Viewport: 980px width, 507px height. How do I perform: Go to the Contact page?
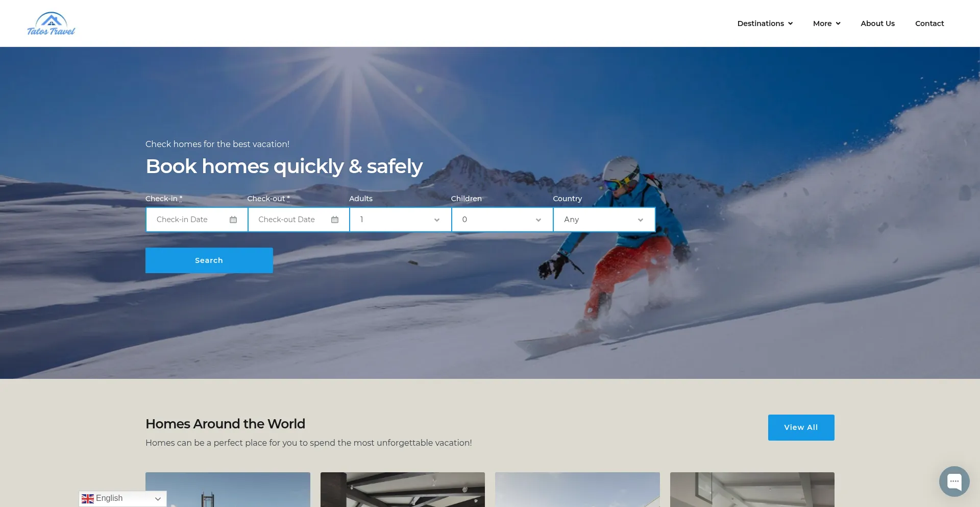(929, 23)
